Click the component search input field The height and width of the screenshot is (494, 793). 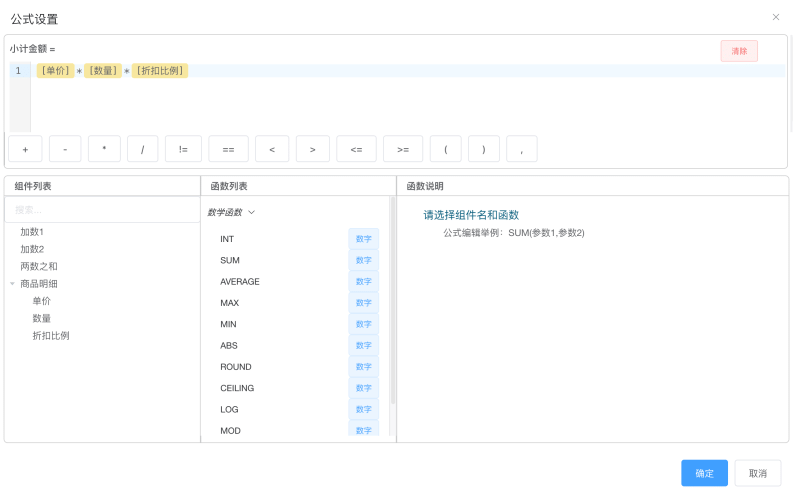(100, 210)
